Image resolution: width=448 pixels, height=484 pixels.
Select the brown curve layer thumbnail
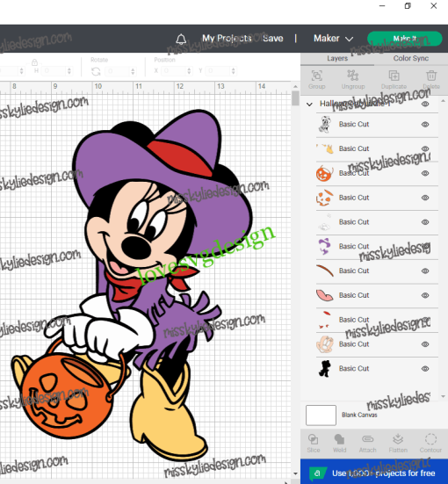(324, 271)
